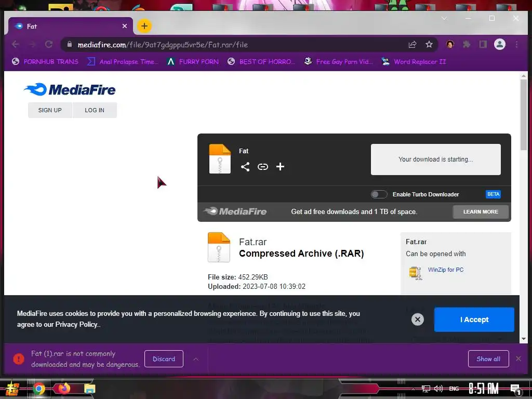The image size is (532, 399).
Task: Click 'Uploaded: 2023-07-08 10:39:02' text
Action: [257, 286]
